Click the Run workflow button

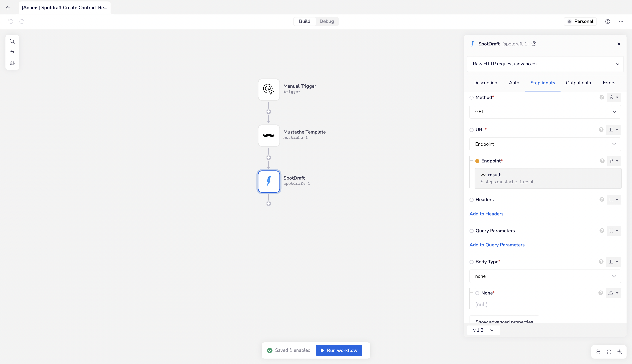pos(339,350)
